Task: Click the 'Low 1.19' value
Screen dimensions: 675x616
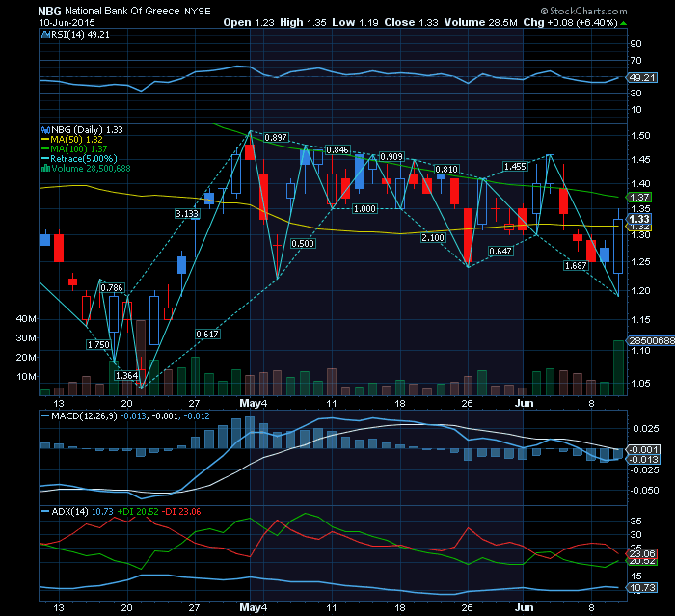Action: click(355, 23)
